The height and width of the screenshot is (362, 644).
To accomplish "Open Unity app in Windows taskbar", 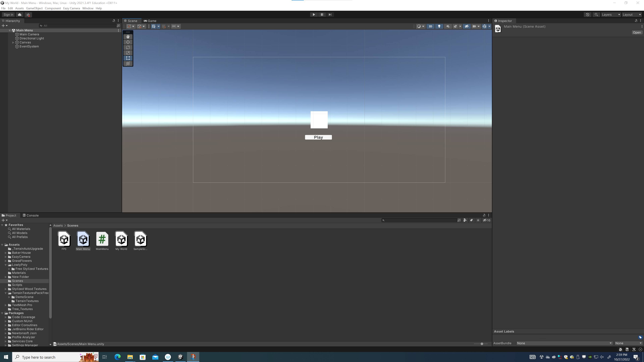I will [180, 357].
